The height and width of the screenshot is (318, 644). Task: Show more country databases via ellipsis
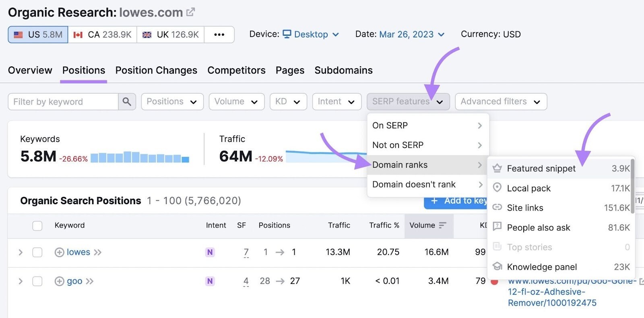click(219, 35)
